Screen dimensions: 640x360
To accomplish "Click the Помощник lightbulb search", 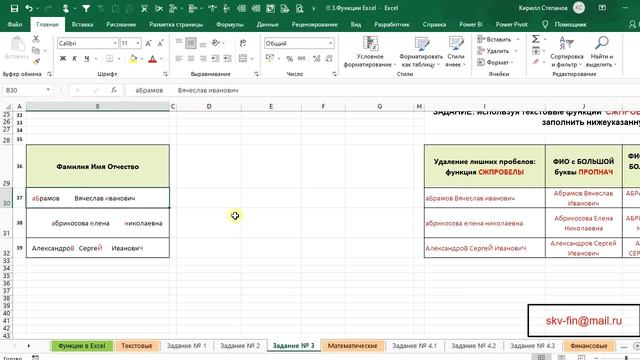I will tap(565, 24).
